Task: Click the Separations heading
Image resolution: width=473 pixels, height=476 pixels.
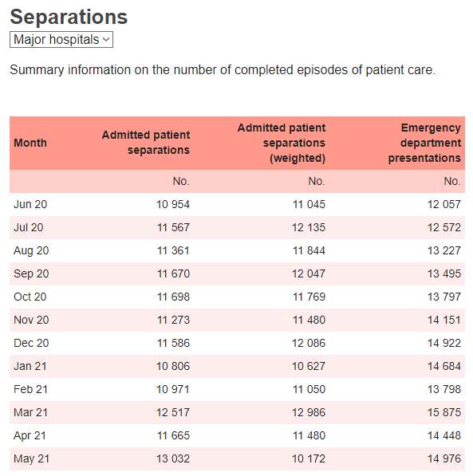Action: tap(69, 17)
